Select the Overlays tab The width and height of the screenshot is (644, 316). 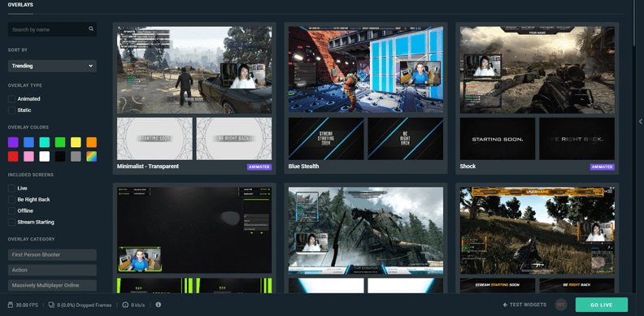20,5
